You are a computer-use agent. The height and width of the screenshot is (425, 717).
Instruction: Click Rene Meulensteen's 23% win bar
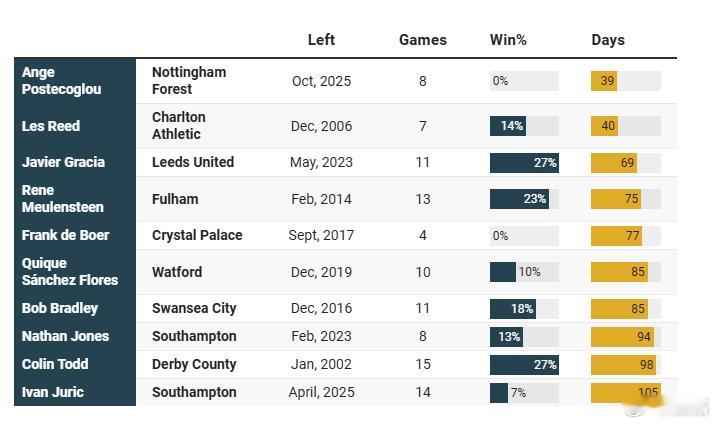[x=519, y=199]
